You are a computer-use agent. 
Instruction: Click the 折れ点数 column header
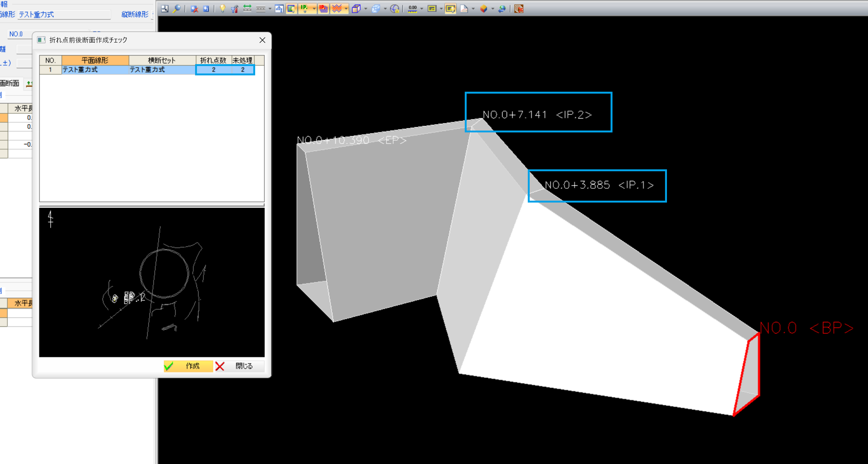coord(213,60)
